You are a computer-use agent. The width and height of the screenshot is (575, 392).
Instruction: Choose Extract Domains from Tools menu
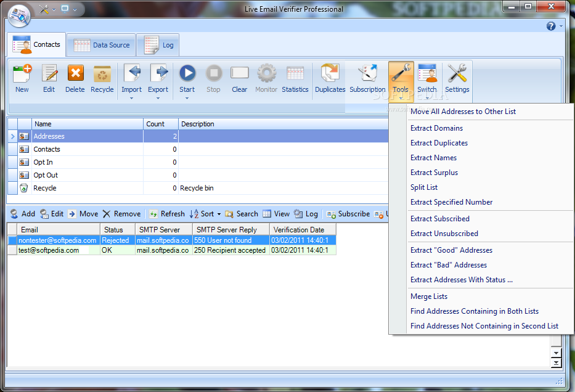[436, 128]
